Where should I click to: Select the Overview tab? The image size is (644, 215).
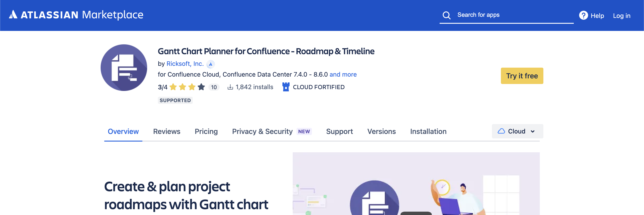click(123, 131)
